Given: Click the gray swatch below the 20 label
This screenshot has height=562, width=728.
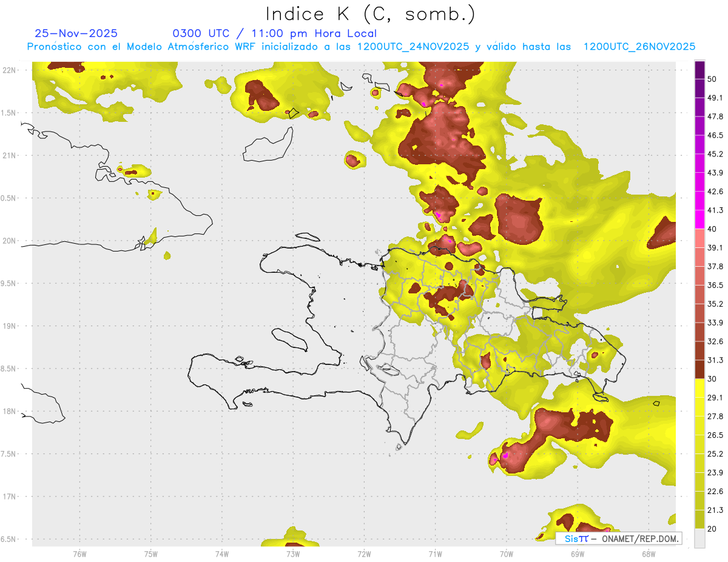Looking at the screenshot, I should click(700, 538).
